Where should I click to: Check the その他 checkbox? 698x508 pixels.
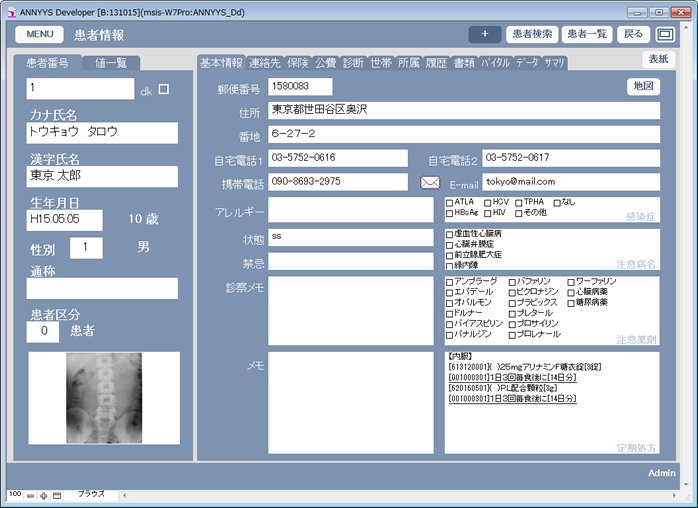(519, 214)
